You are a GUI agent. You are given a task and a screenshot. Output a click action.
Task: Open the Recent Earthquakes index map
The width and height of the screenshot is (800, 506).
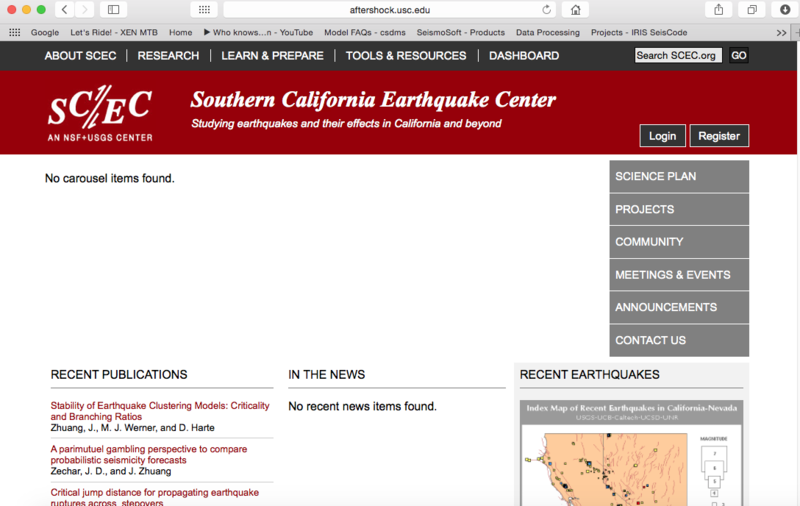(x=631, y=453)
